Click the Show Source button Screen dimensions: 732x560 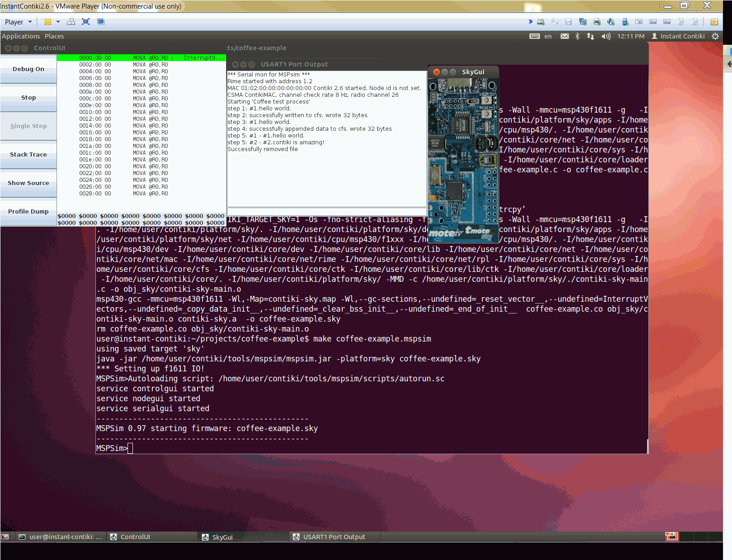tap(28, 183)
